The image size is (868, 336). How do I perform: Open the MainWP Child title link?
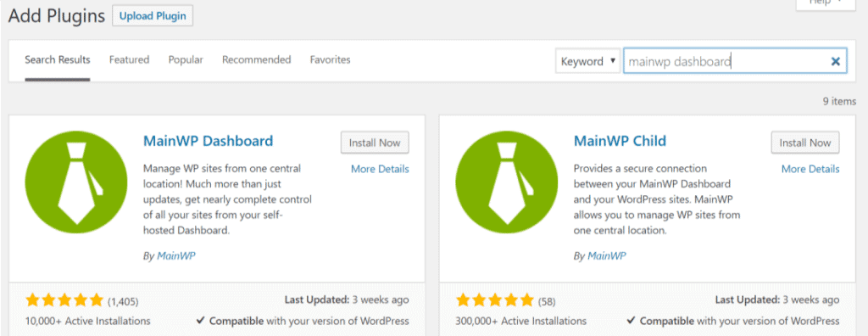coord(620,141)
